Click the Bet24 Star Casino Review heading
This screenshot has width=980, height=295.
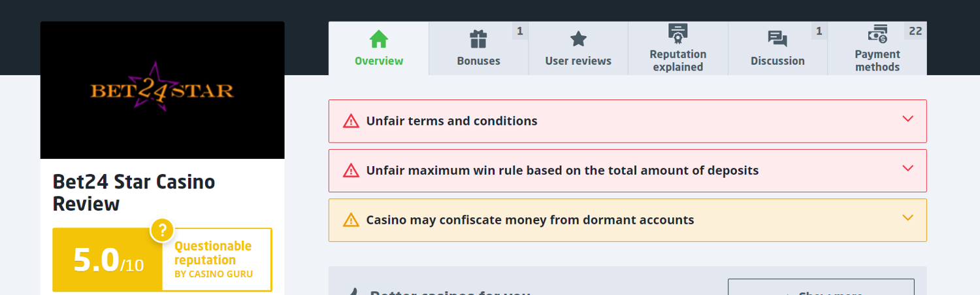click(x=134, y=192)
